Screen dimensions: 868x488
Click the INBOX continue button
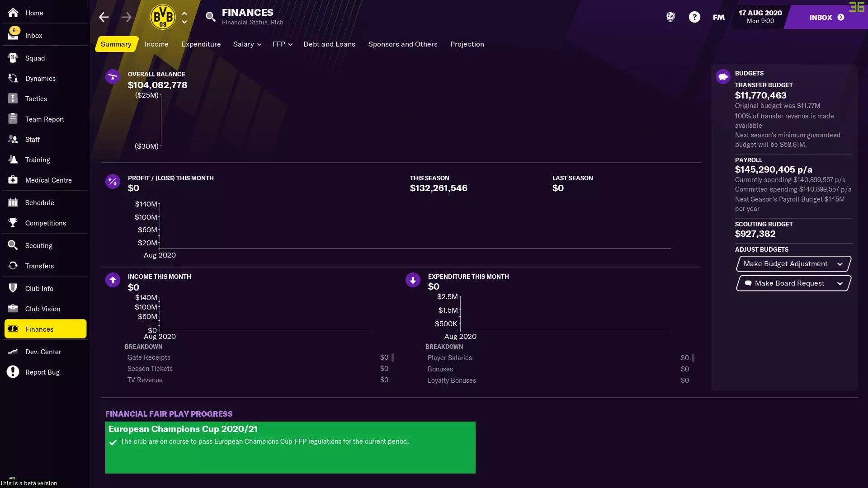coord(826,17)
